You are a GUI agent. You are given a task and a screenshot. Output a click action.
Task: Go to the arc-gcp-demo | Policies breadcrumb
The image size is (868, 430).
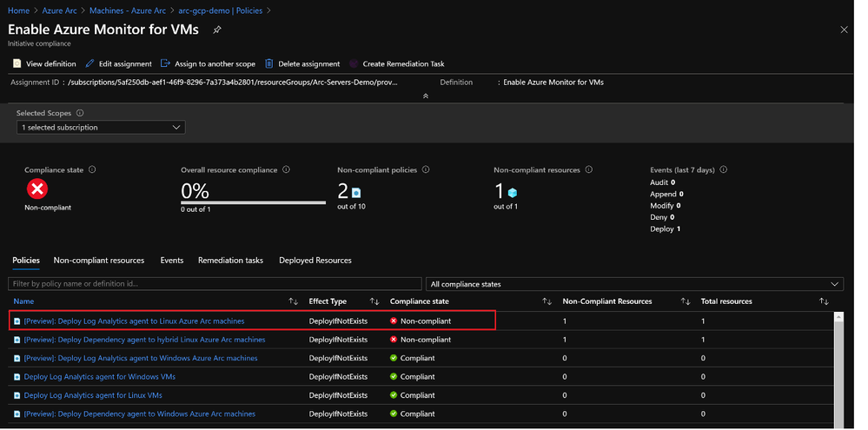click(221, 10)
